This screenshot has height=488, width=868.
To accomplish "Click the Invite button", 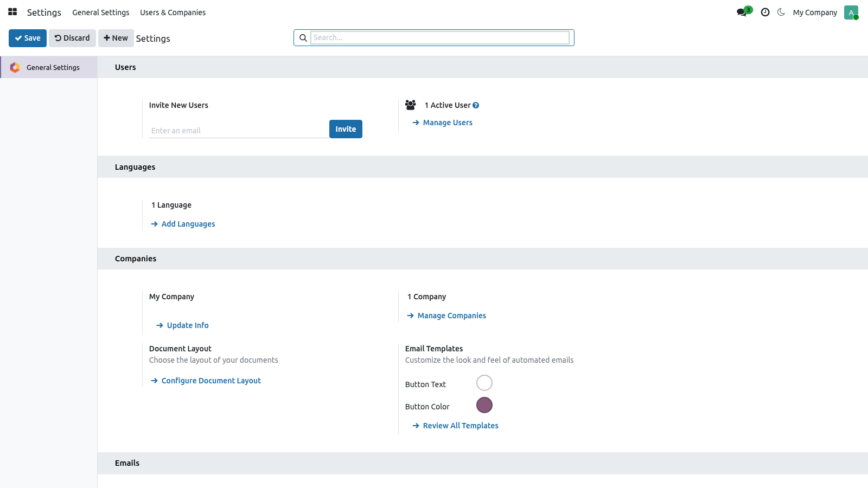I will (x=346, y=129).
